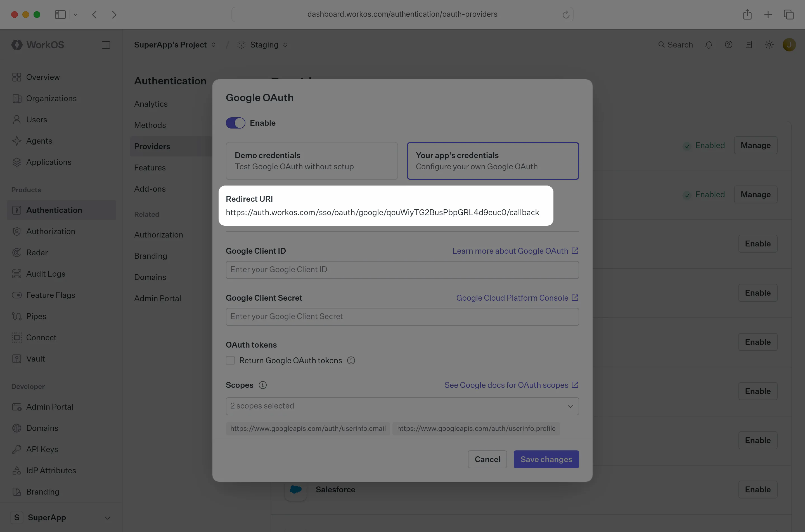Click the Radar icon in sidebar
Image resolution: width=805 pixels, height=532 pixels.
pyautogui.click(x=16, y=253)
